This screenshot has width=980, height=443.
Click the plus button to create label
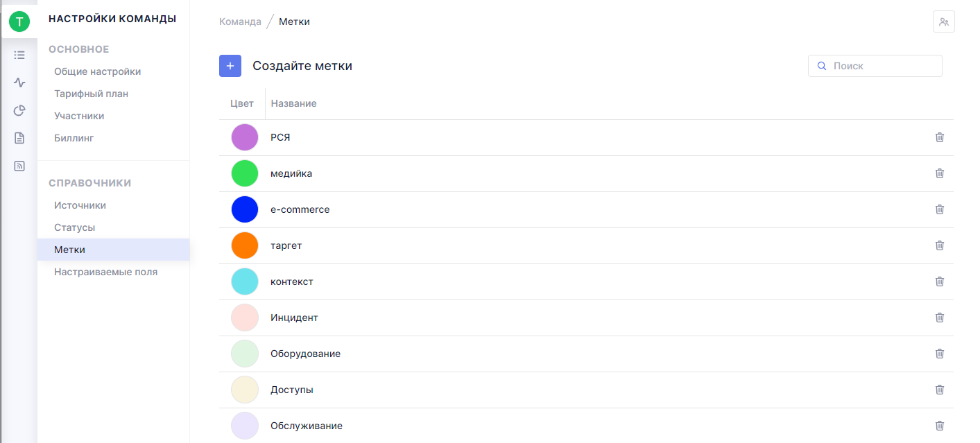[x=230, y=66]
